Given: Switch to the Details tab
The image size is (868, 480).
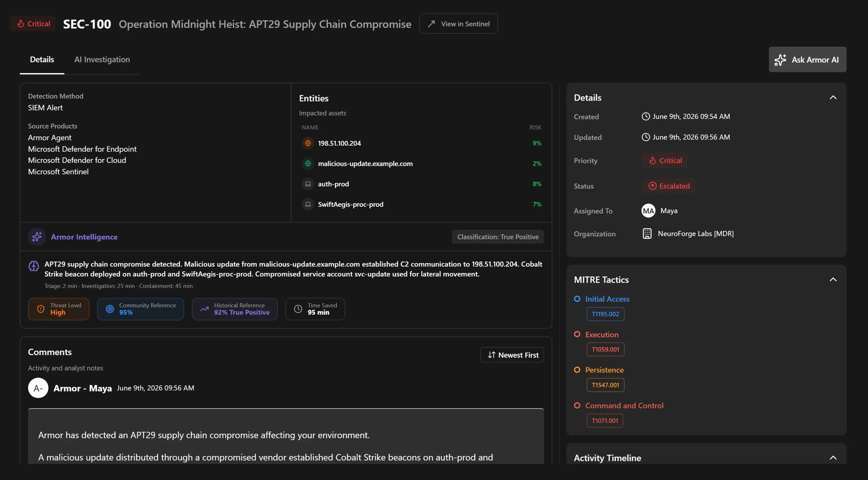Looking at the screenshot, I should click(x=42, y=60).
